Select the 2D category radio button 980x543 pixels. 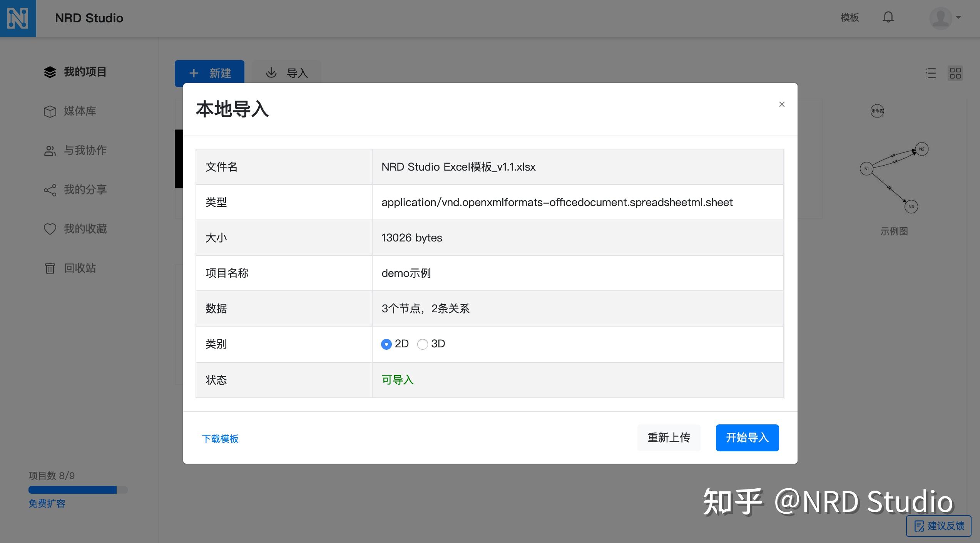coord(386,344)
